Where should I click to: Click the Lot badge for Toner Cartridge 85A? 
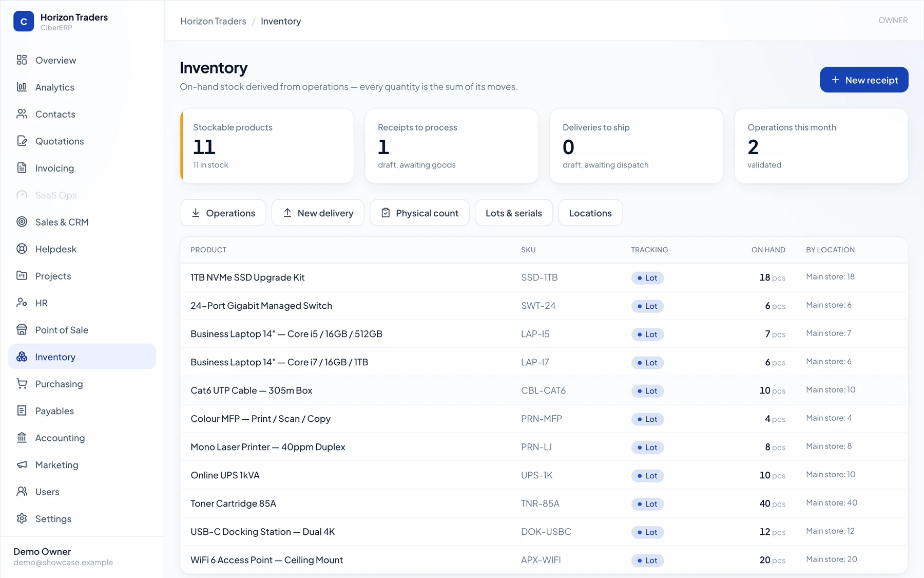tap(647, 504)
